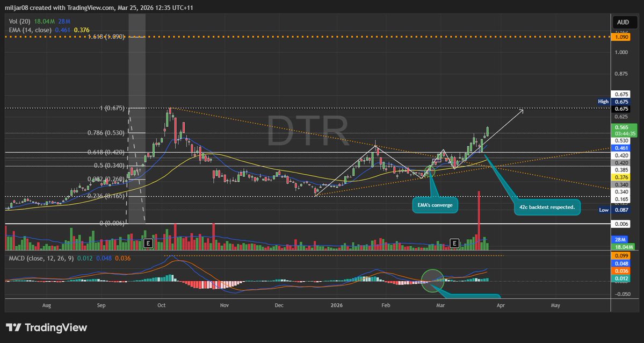Click the green circle on MACD crossover

point(433,281)
